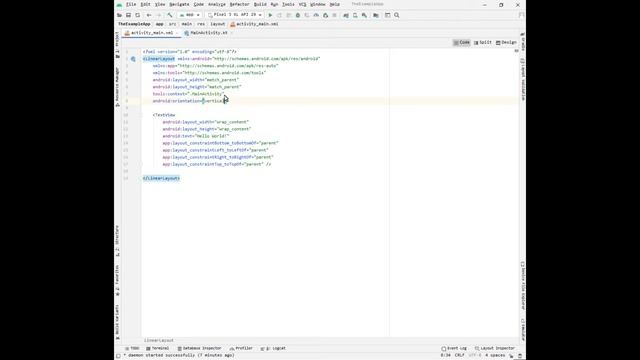Open the Terminal tool window
Screen dimensions: 640x360
tap(158, 349)
